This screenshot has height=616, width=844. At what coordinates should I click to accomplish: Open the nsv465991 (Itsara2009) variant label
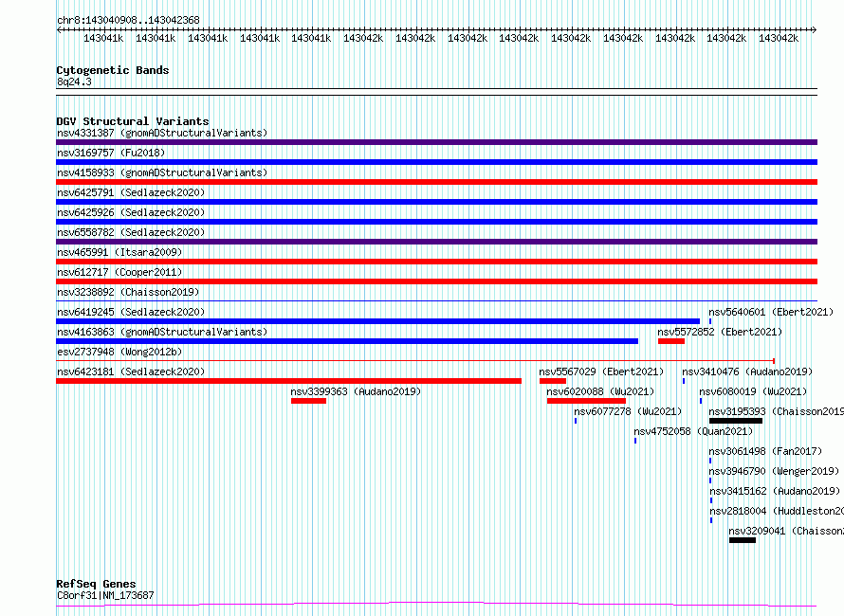tap(119, 252)
